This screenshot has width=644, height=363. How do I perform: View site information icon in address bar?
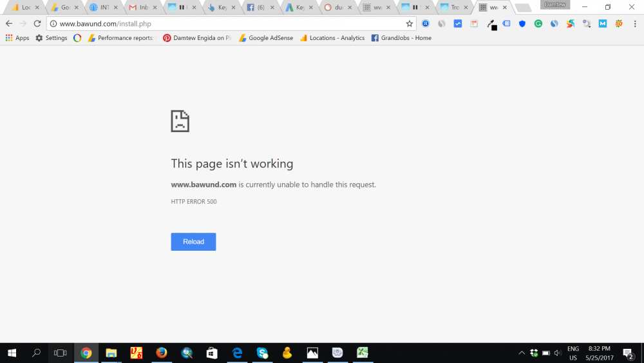[53, 24]
